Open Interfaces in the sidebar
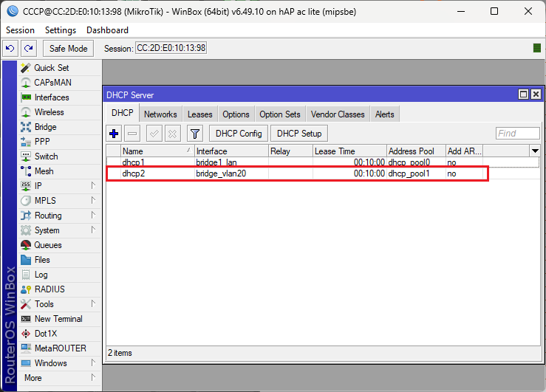The image size is (546, 392). (x=59, y=97)
